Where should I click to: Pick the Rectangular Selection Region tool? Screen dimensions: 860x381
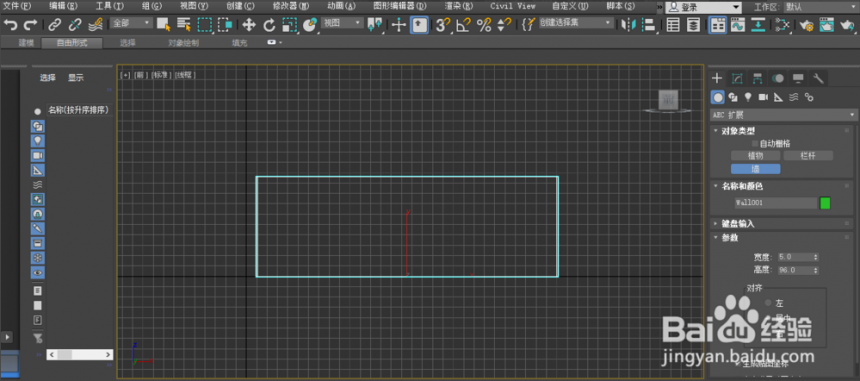(205, 25)
